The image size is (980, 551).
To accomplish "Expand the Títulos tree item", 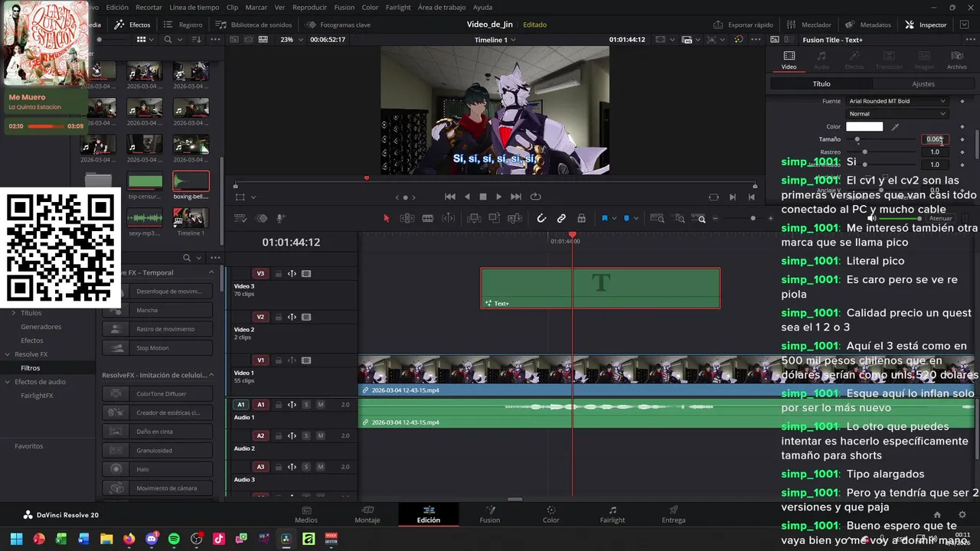I will [13, 313].
